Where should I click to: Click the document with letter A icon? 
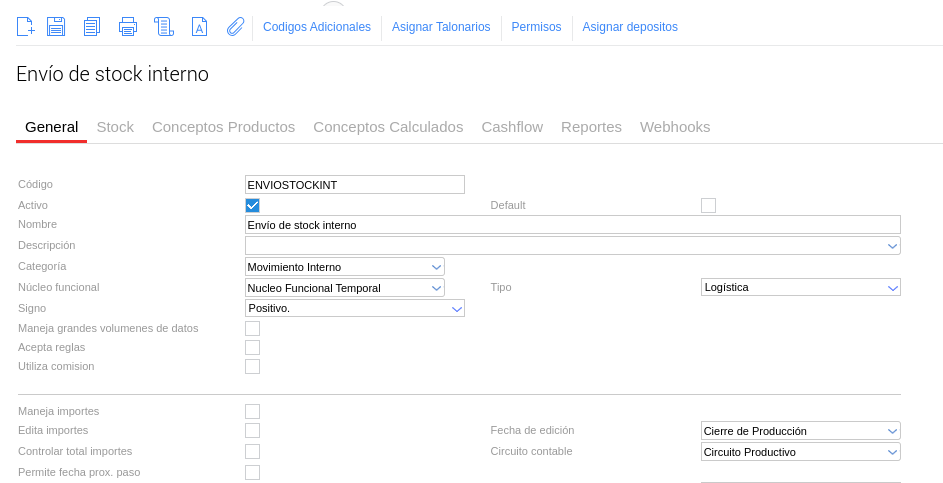point(199,27)
